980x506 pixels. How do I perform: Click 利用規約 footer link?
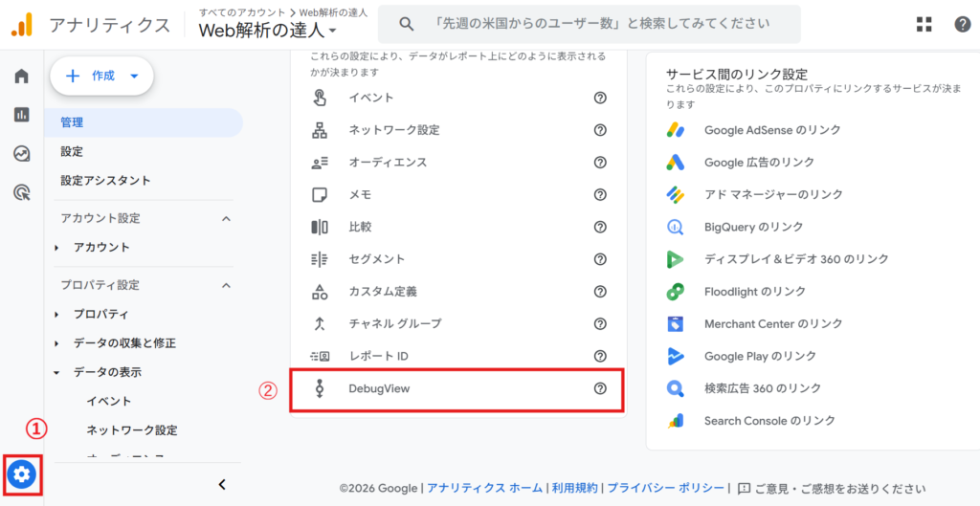pyautogui.click(x=575, y=488)
